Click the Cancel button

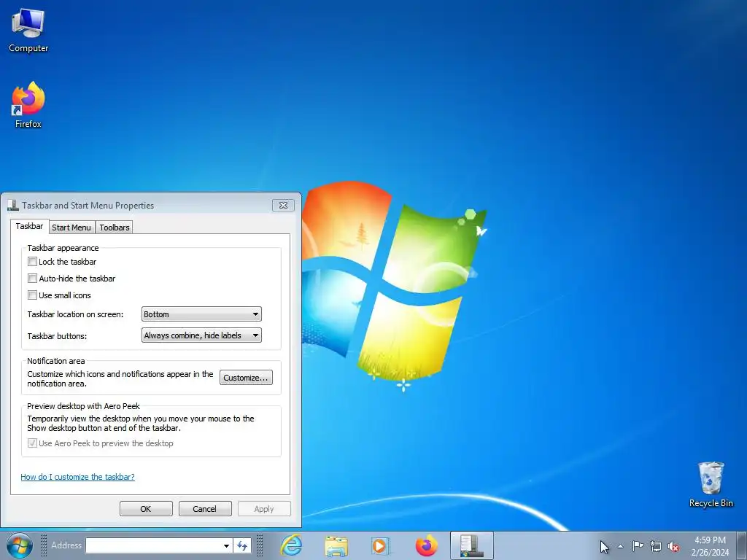point(205,508)
